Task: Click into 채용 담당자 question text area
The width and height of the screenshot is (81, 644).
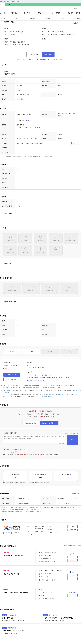Action: [34, 439]
